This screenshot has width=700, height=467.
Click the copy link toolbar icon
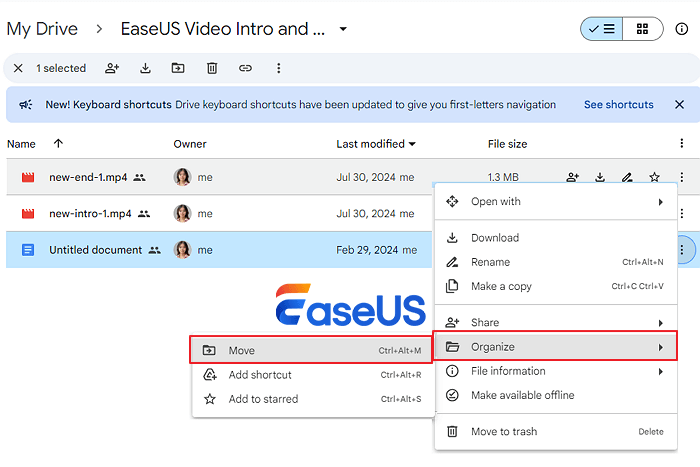(245, 68)
